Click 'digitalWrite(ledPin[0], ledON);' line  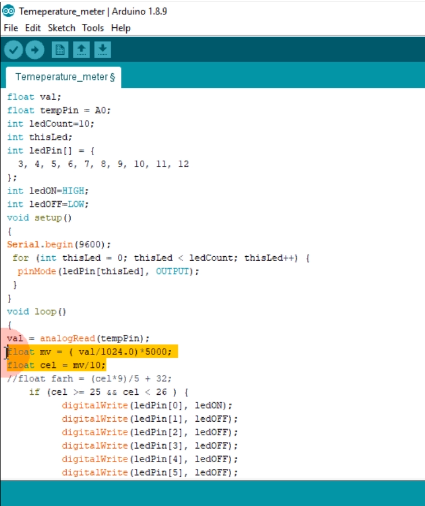pos(147,405)
